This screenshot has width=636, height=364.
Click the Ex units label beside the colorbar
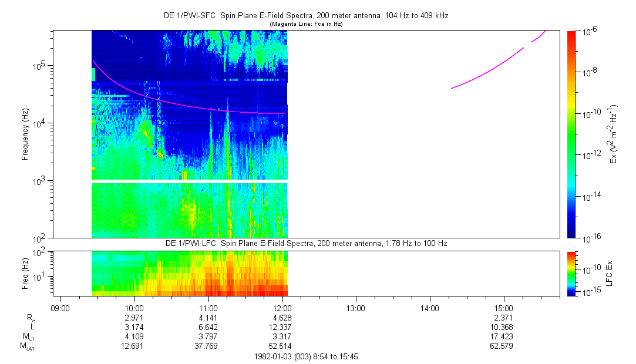pos(614,134)
